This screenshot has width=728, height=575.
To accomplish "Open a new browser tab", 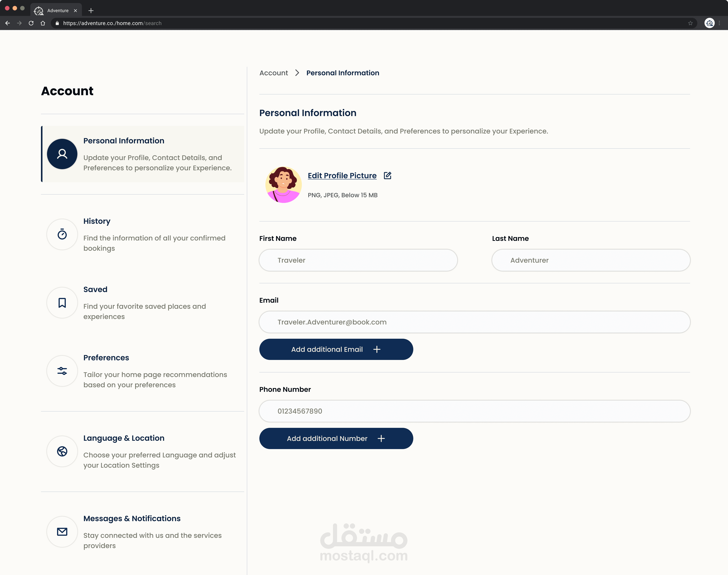I will point(91,10).
